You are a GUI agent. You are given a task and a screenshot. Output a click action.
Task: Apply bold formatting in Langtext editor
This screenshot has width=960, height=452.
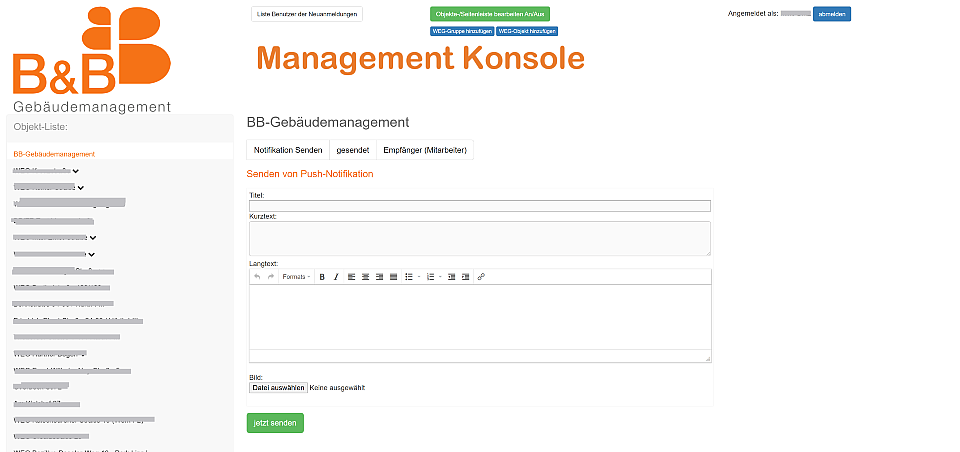coord(322,276)
